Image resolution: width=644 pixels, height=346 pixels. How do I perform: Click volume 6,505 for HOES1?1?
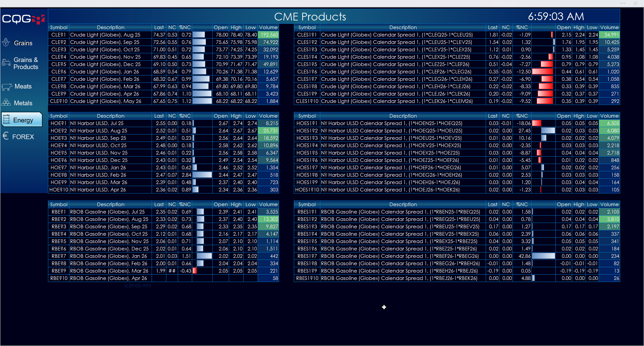(609, 123)
